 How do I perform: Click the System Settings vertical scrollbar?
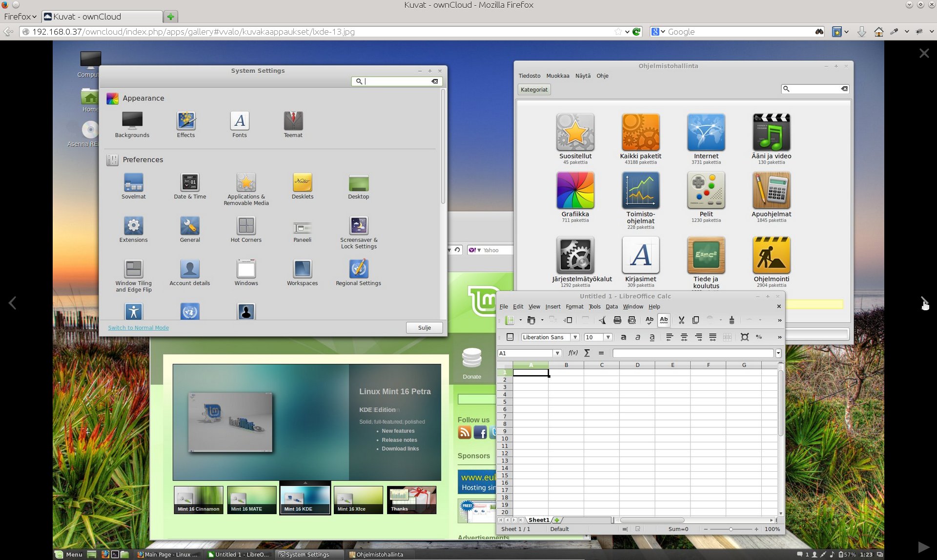(x=443, y=146)
